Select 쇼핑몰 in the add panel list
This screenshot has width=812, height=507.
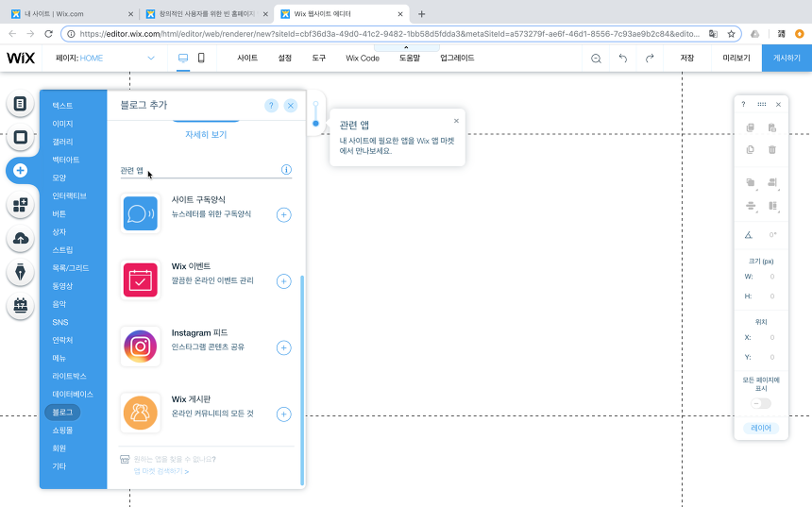(x=62, y=431)
